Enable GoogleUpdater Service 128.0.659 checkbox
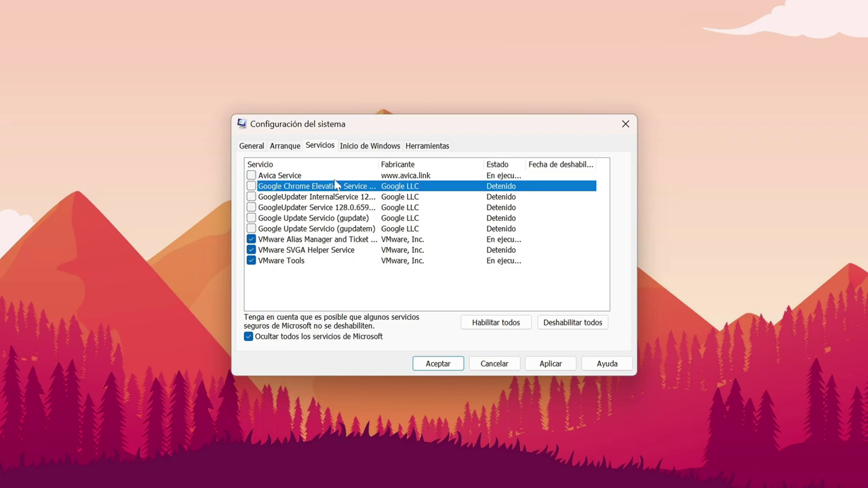The width and height of the screenshot is (868, 488). click(252, 207)
